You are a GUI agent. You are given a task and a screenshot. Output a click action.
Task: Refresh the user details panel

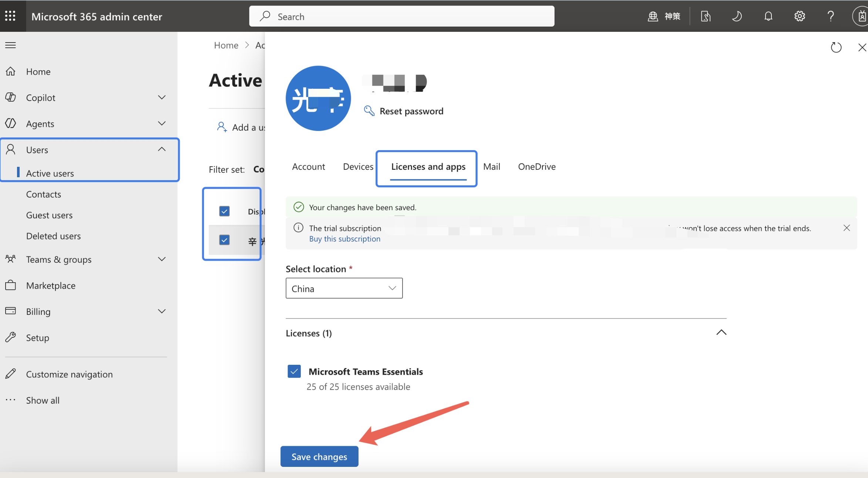tap(836, 47)
